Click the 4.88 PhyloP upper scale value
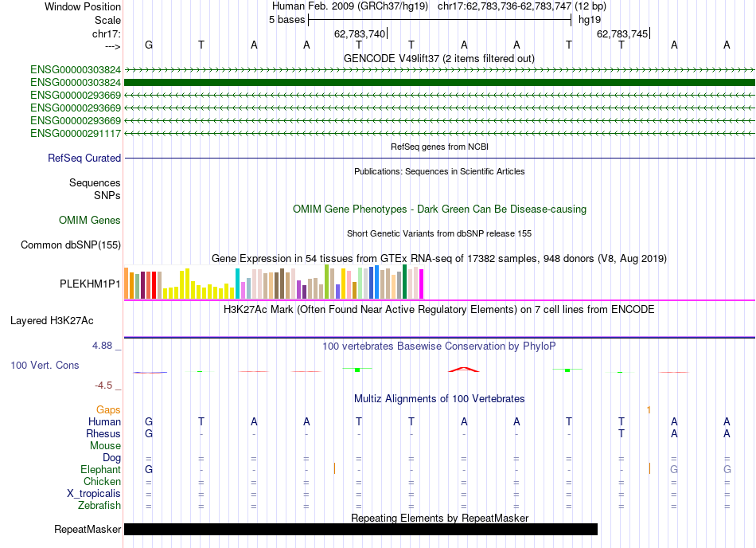The width and height of the screenshot is (756, 548). click(x=102, y=346)
